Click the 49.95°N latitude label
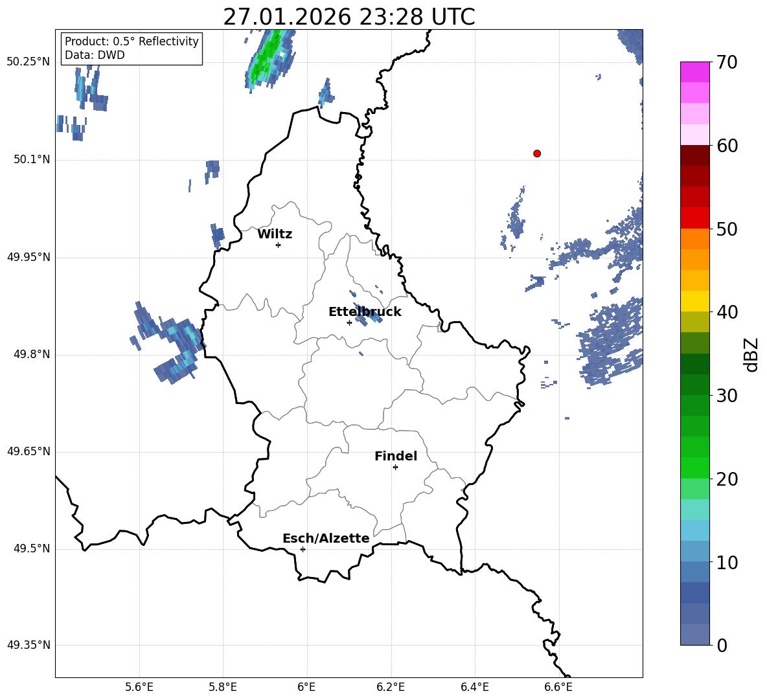The width and height of the screenshot is (767, 700). tap(29, 256)
